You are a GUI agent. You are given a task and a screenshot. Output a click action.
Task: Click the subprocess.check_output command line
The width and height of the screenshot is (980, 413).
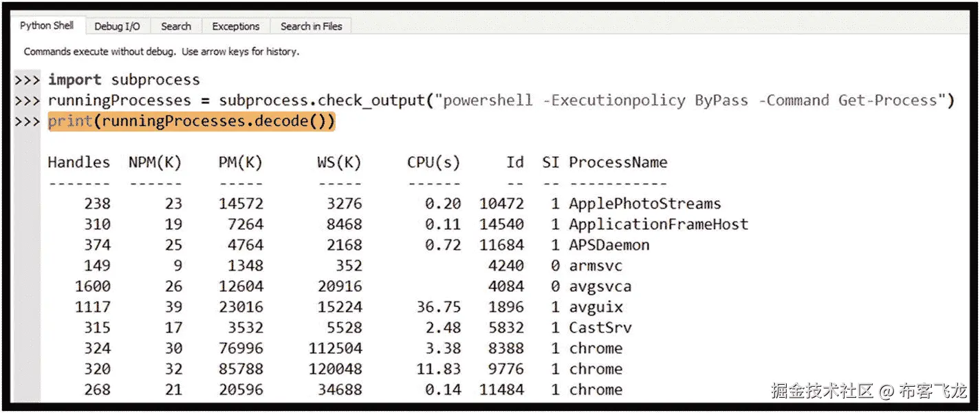501,100
